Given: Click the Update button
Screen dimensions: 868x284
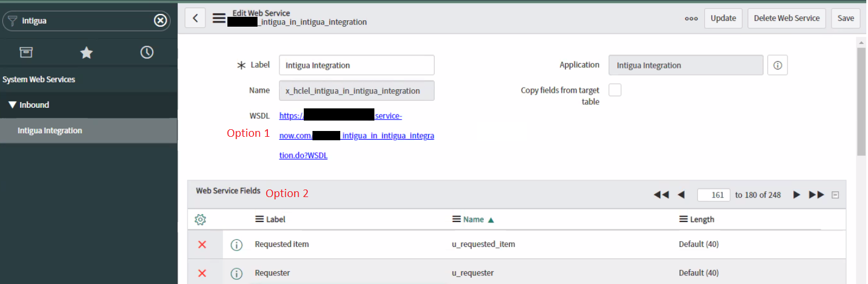Looking at the screenshot, I should pos(723,18).
